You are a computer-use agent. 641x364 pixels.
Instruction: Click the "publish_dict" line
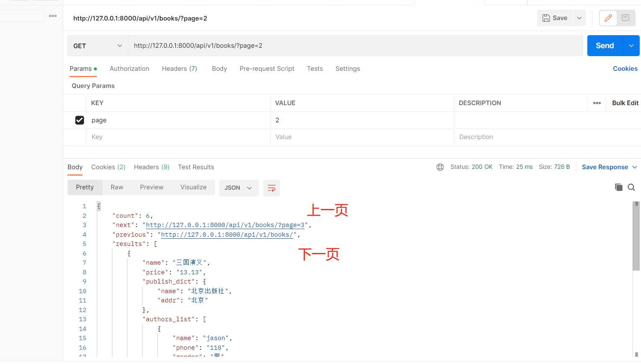pyautogui.click(x=174, y=281)
